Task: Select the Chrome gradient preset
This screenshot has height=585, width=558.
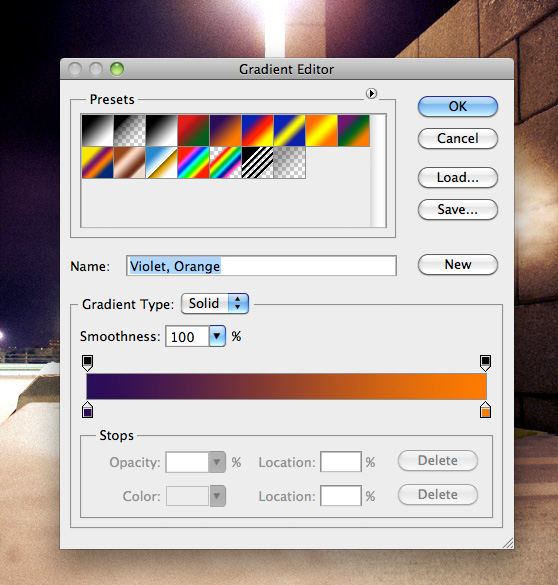Action: point(162,162)
